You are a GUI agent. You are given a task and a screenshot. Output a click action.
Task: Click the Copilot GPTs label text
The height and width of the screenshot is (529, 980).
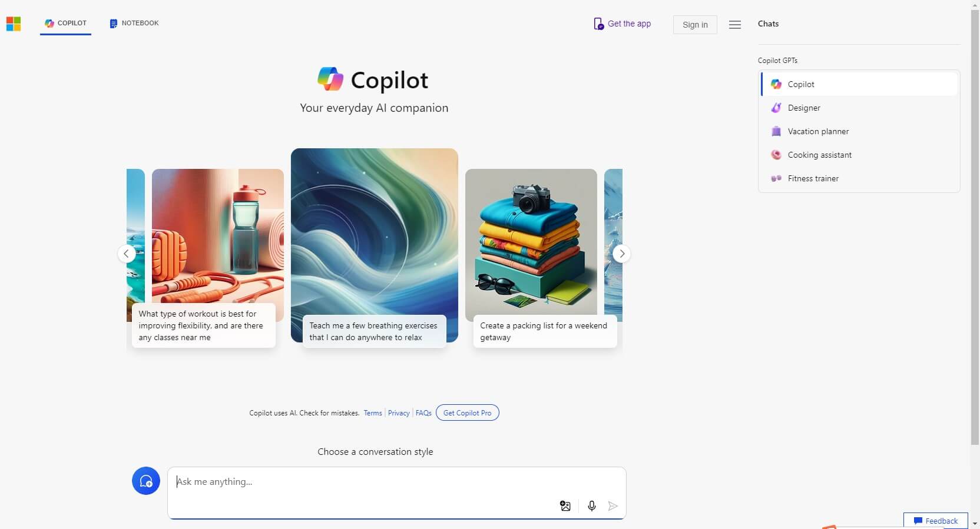[777, 61]
